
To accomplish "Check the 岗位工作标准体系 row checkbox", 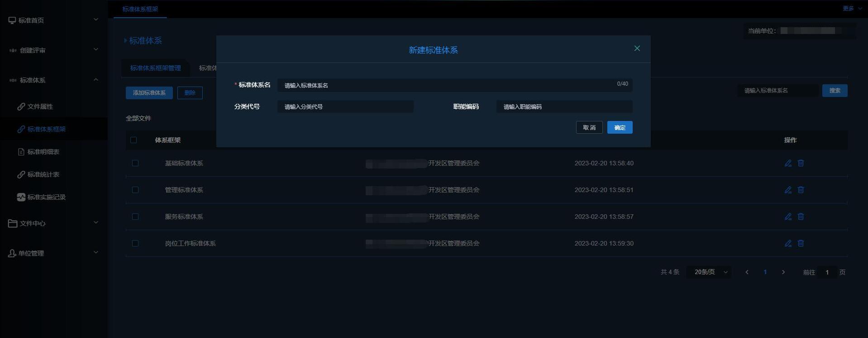I will [x=135, y=243].
